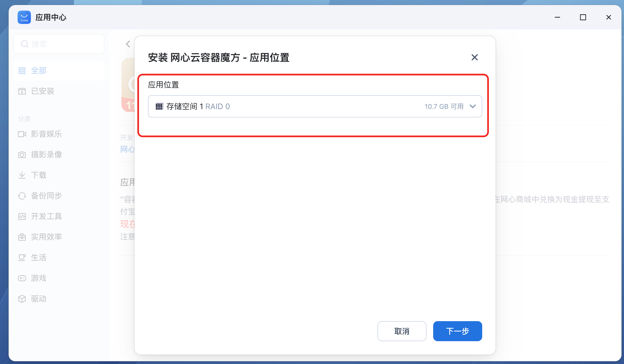Click the briefcase icon beside 实用效率

(x=22, y=237)
